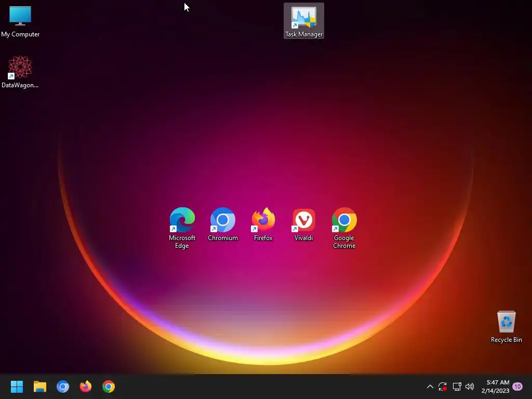Select the My Computer desktop icon
Viewport: 532px width, 399px height.
[x=20, y=21]
